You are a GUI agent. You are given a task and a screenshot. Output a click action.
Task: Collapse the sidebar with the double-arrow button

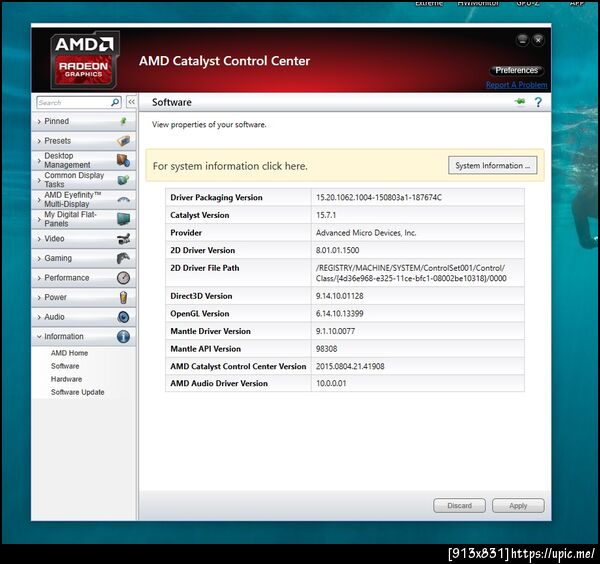[131, 102]
